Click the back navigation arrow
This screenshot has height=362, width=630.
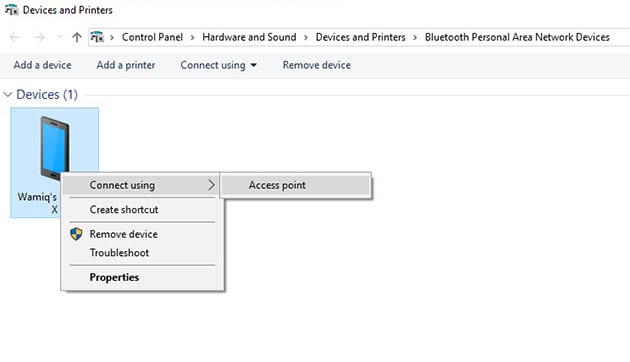point(14,37)
